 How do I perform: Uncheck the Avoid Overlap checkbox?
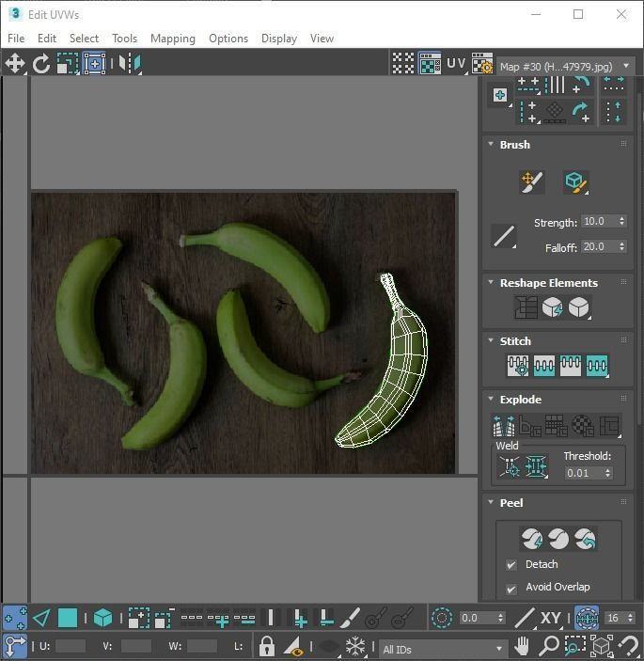pos(510,589)
